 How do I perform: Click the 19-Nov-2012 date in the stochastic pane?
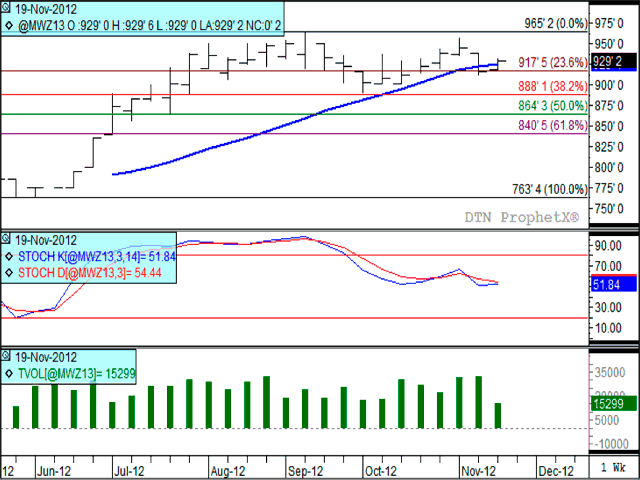(46, 240)
